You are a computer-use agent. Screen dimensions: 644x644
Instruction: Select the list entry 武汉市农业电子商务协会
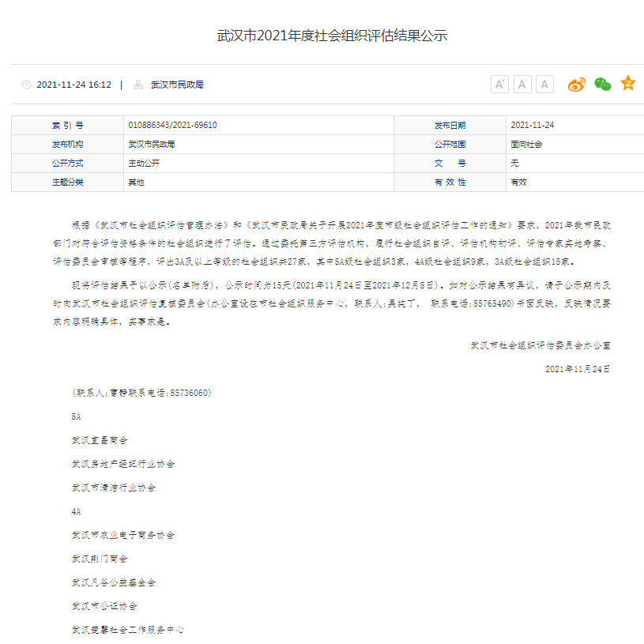point(123,535)
